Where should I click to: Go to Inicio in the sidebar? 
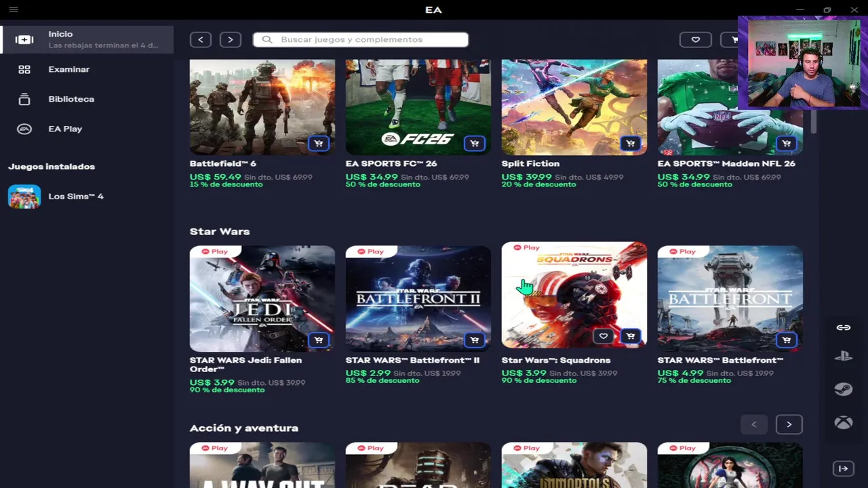click(87, 39)
